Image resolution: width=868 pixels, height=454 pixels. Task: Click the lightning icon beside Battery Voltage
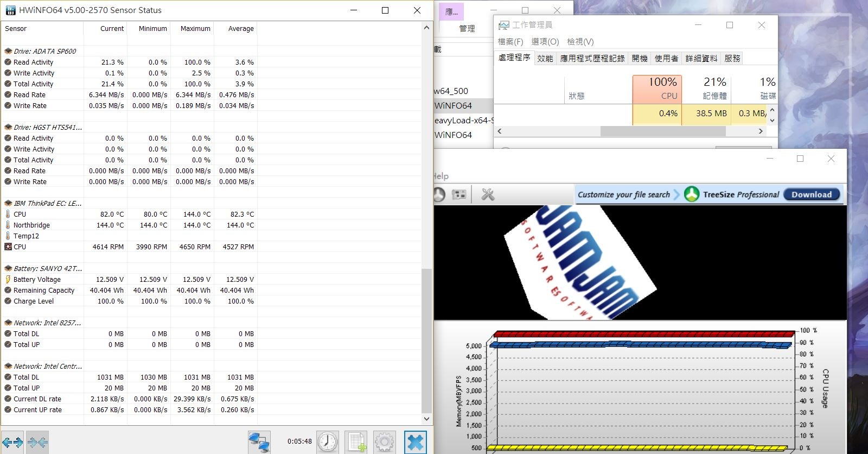click(8, 279)
